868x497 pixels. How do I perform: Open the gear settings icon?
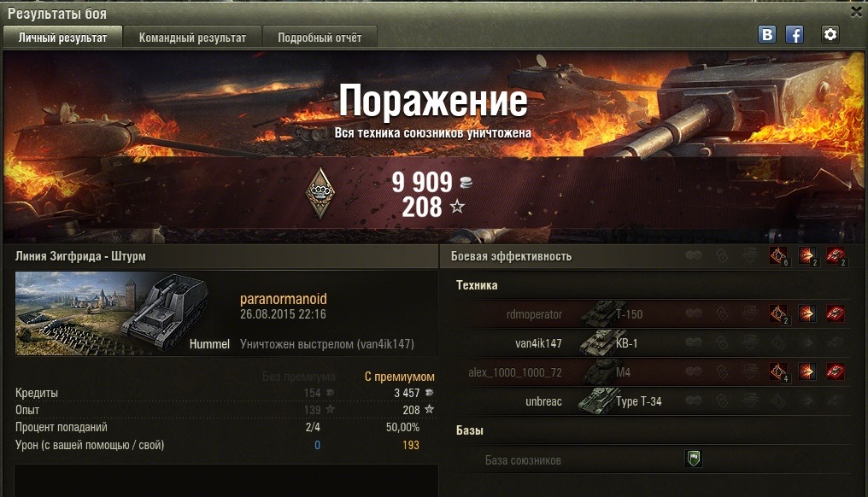click(830, 34)
